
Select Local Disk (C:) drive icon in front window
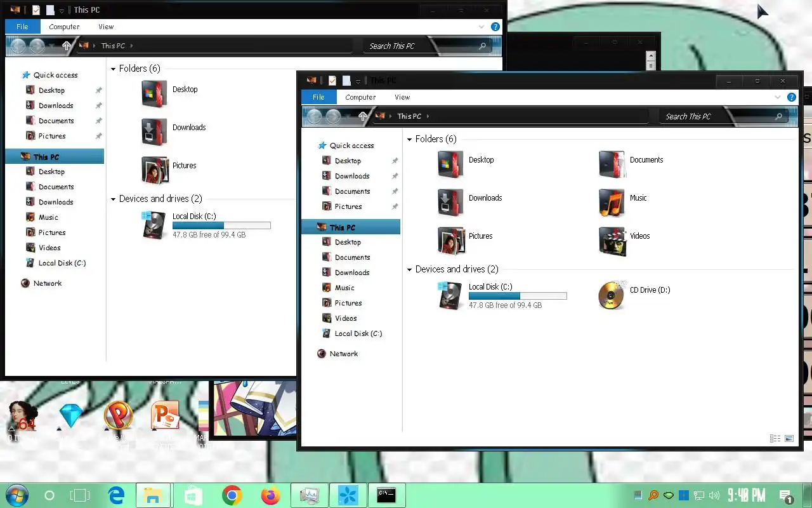[x=451, y=295]
